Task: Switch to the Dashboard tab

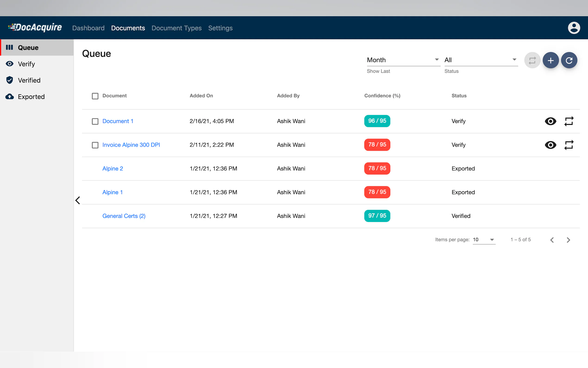Action: (88, 28)
